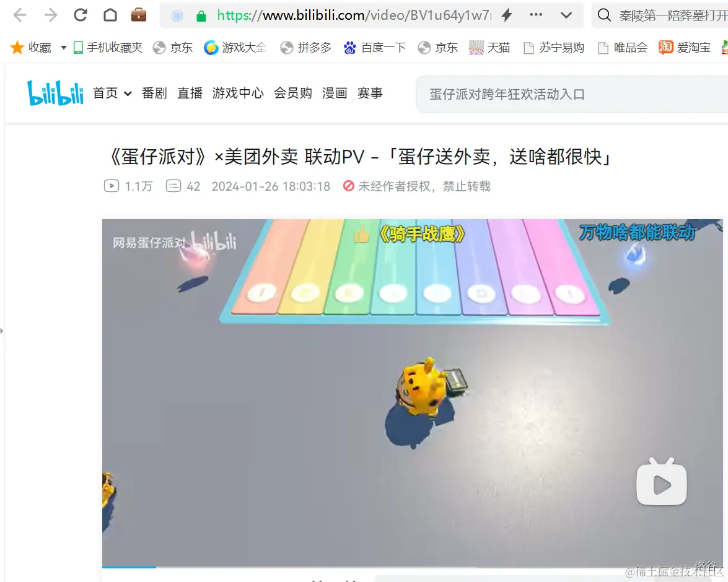
Task: Select 游戏中心 nav item
Action: (x=238, y=93)
